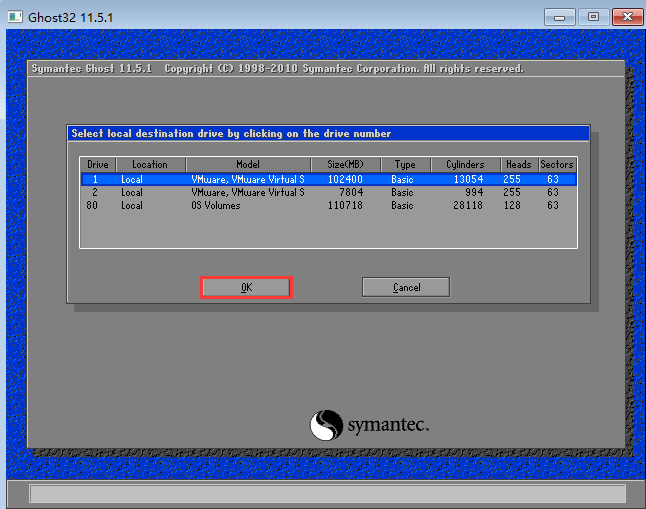This screenshot has width=646, height=509.
Task: Click the Sectors column header
Action: pyautogui.click(x=557, y=164)
